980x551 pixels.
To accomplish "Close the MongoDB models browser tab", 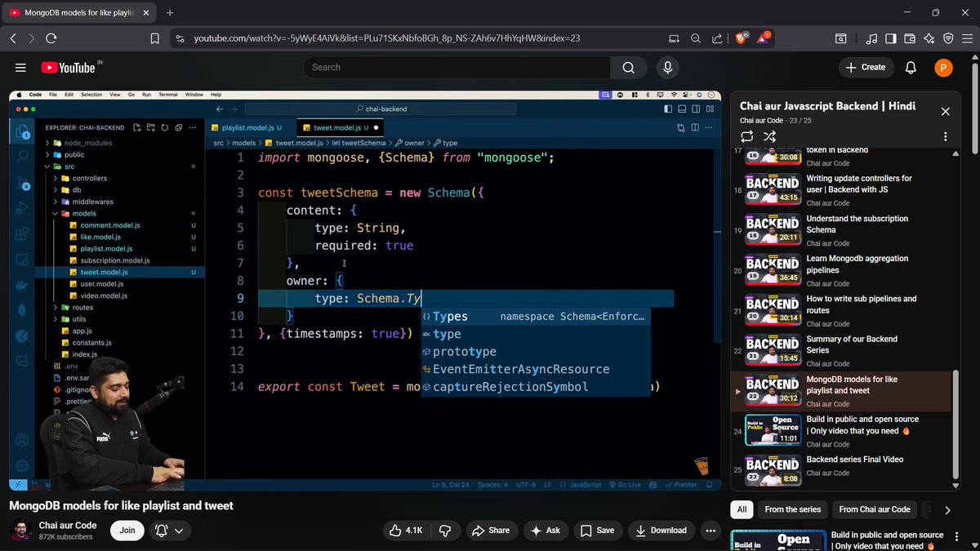I will 146,13.
